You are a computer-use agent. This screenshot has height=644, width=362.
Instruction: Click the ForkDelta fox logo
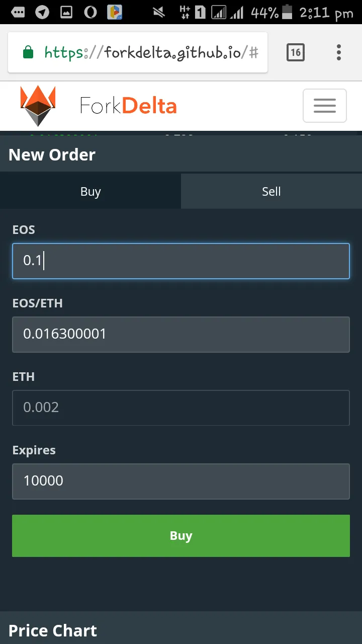click(x=38, y=106)
